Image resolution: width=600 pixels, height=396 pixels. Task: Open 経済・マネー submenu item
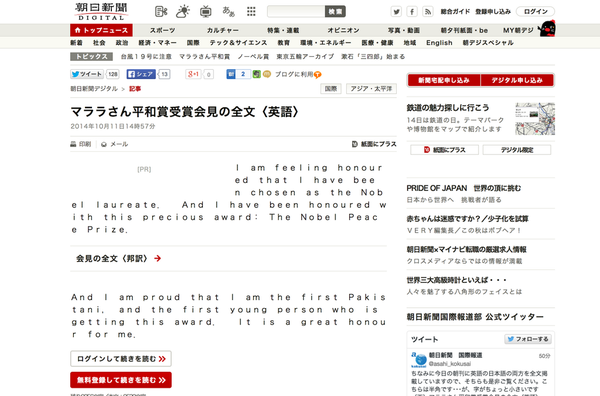click(x=158, y=43)
